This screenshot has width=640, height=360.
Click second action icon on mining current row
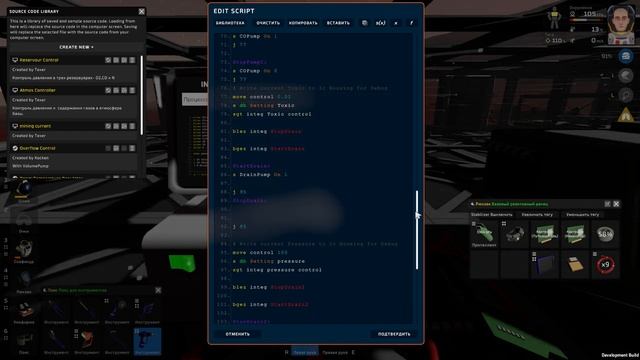116,126
